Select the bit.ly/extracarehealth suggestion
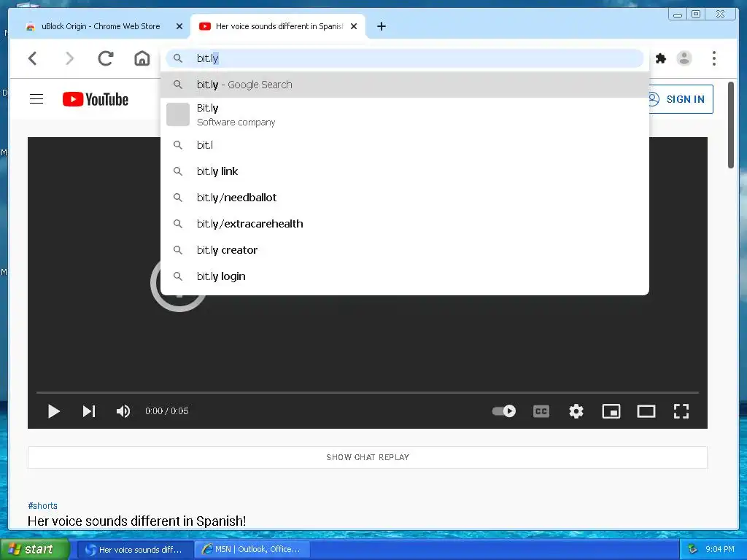The height and width of the screenshot is (560, 747). tap(404, 223)
